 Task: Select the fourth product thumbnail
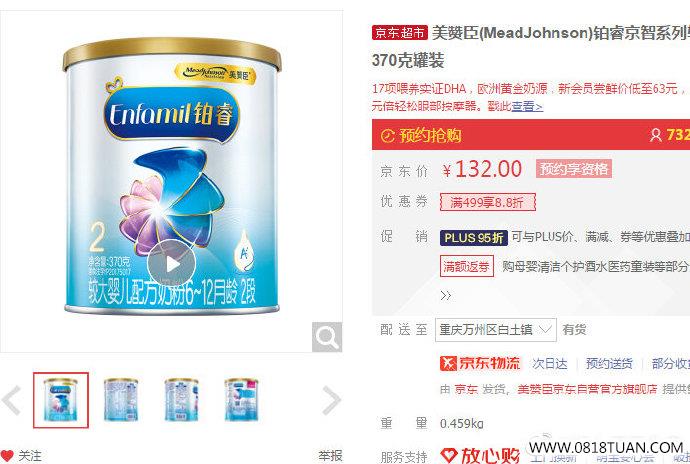point(241,400)
